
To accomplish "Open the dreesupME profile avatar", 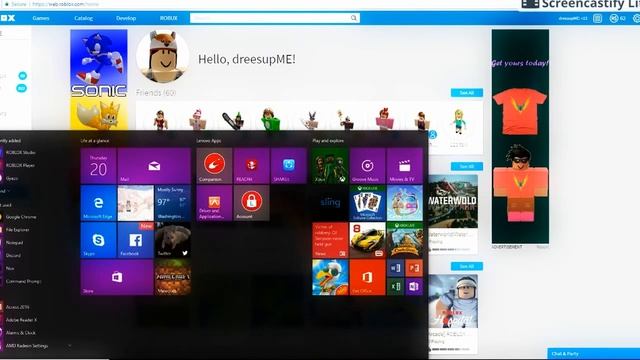I will 162,57.
